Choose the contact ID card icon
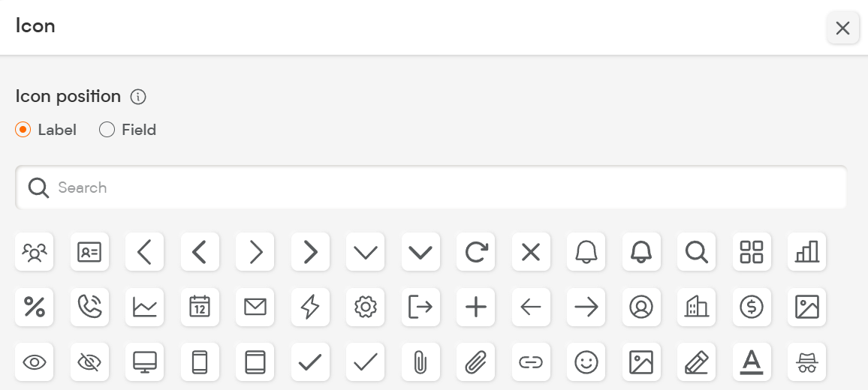The image size is (868, 390). (89, 252)
